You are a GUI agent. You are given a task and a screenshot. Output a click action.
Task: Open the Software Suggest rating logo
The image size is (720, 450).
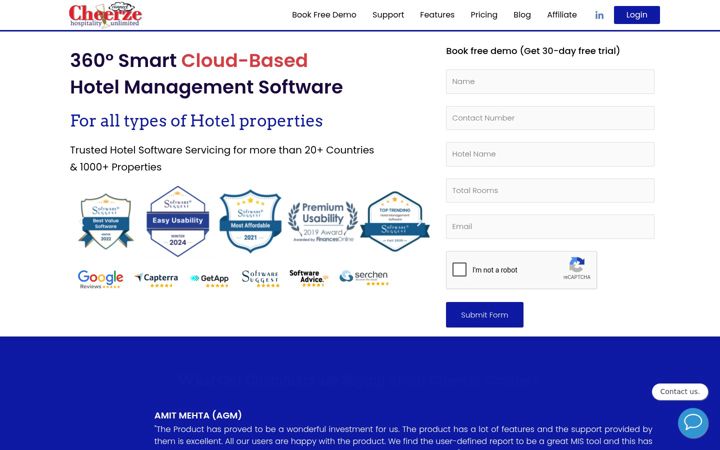click(x=260, y=279)
